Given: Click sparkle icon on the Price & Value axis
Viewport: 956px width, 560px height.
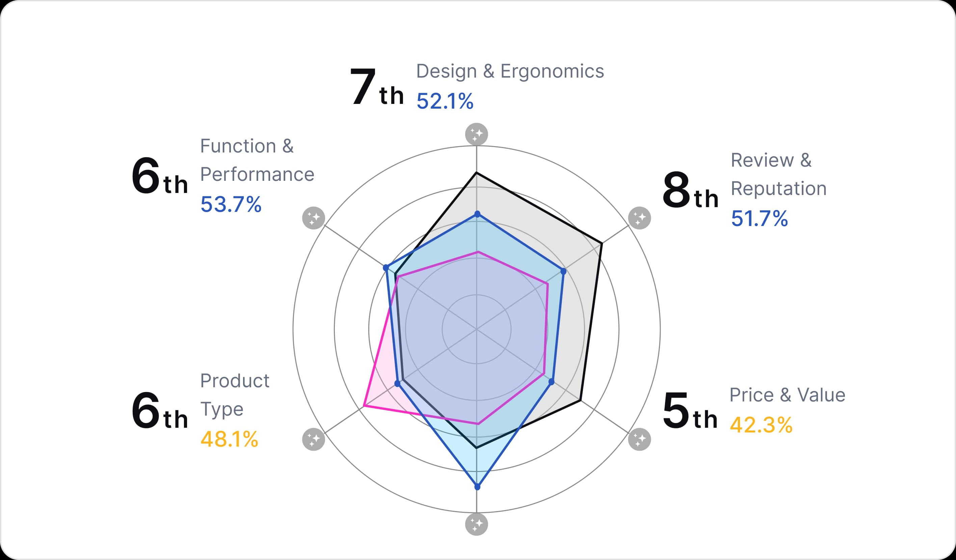Looking at the screenshot, I should [x=640, y=440].
